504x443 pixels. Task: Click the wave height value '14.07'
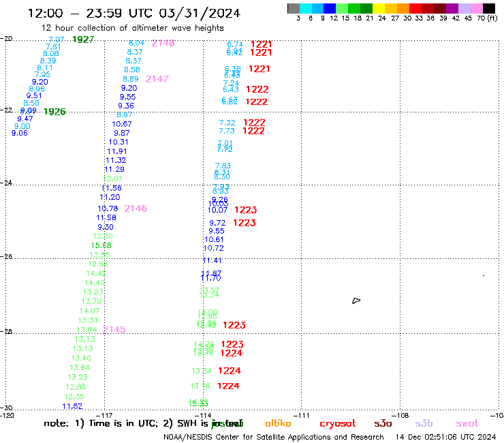click(x=90, y=311)
